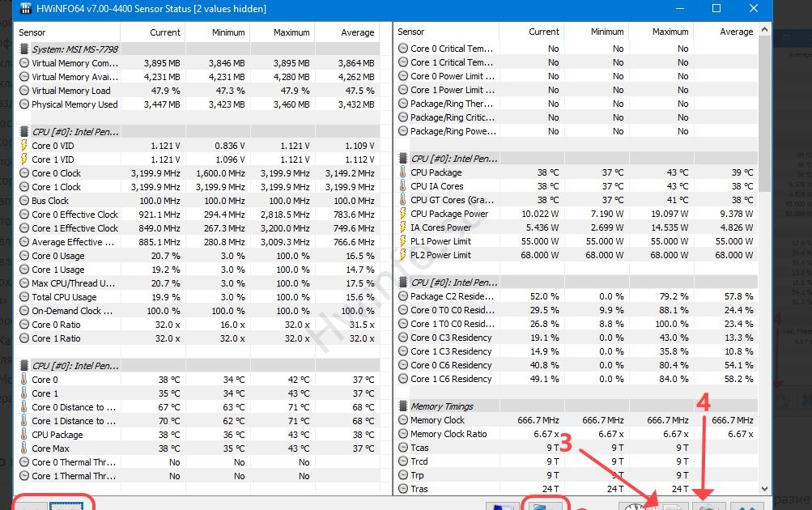Click the thermometer icon beside Core 0 Distance to

point(23,407)
